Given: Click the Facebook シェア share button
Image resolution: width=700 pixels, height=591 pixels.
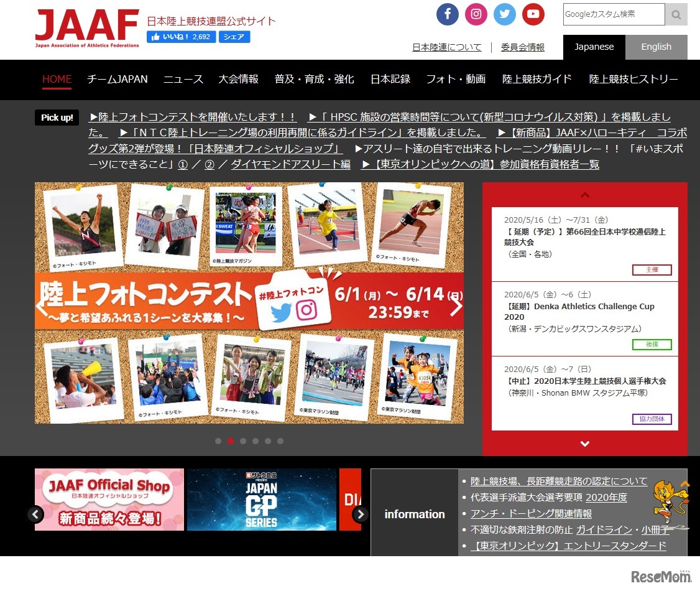Looking at the screenshot, I should tap(234, 37).
